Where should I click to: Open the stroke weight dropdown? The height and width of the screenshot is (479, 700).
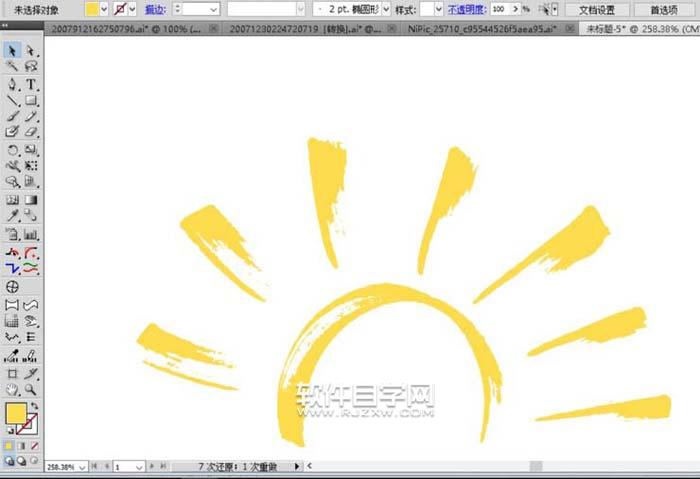(214, 9)
